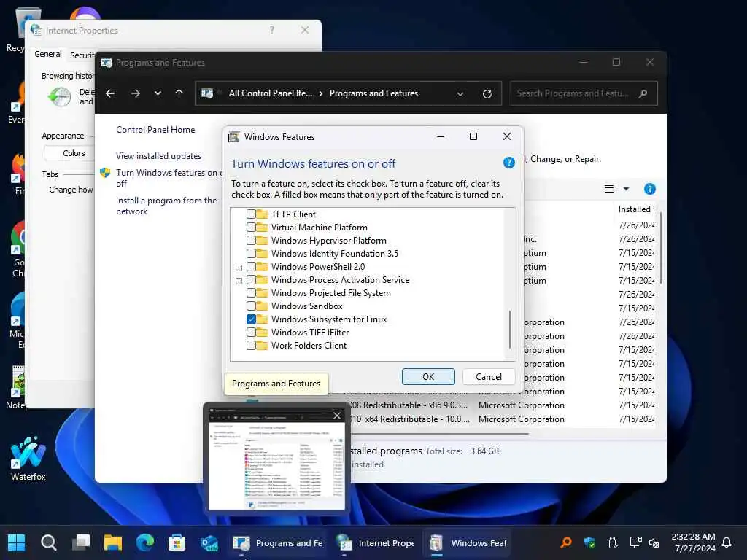Open the recent locations chevron dropdown

point(158,93)
